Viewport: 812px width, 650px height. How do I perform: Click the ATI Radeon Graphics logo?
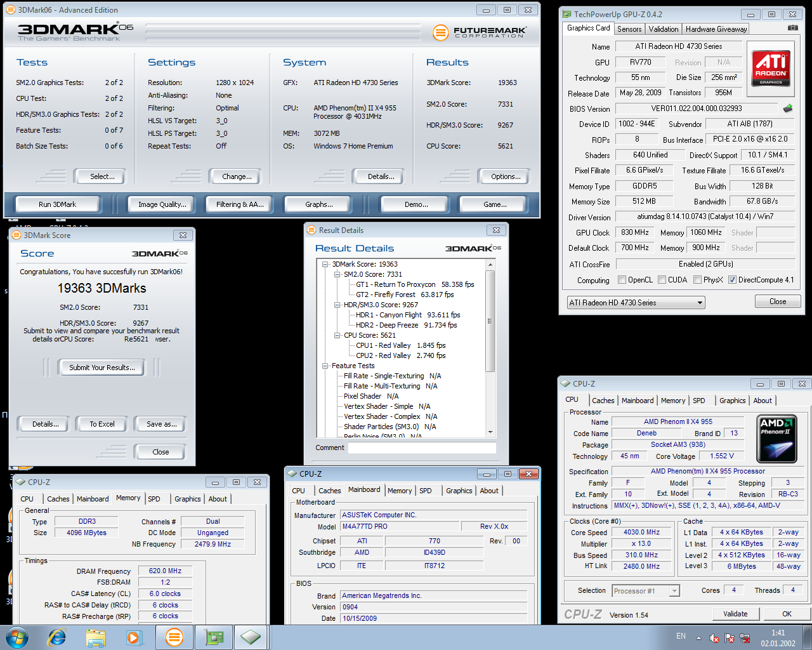click(x=771, y=68)
